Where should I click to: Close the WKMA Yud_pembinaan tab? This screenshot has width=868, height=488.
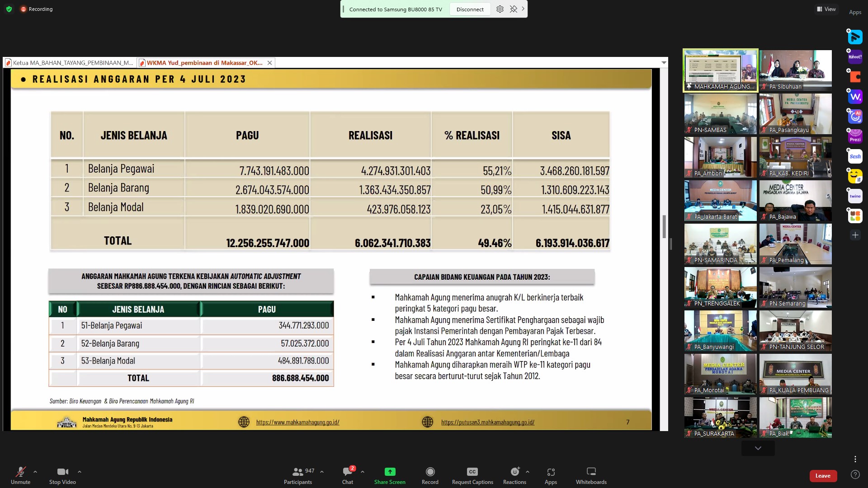(270, 63)
